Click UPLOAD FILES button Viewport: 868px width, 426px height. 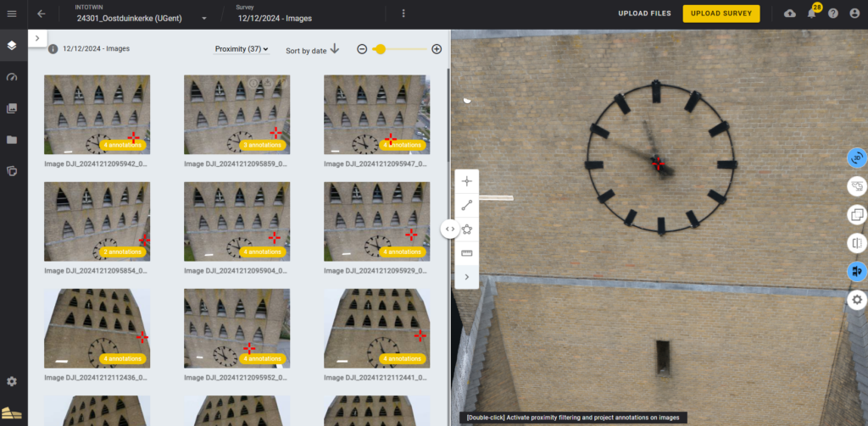pos(644,14)
